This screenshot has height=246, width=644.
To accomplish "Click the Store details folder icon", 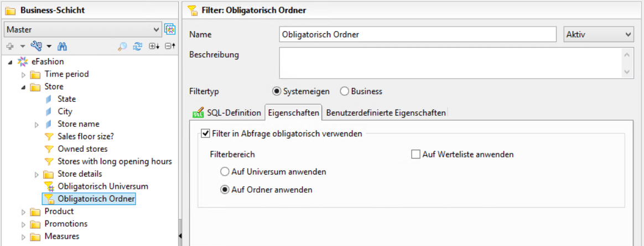I will [x=49, y=174].
